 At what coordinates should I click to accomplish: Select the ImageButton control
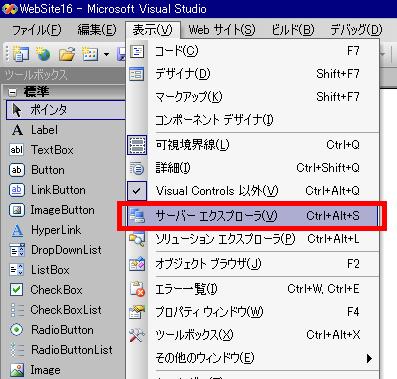66,210
